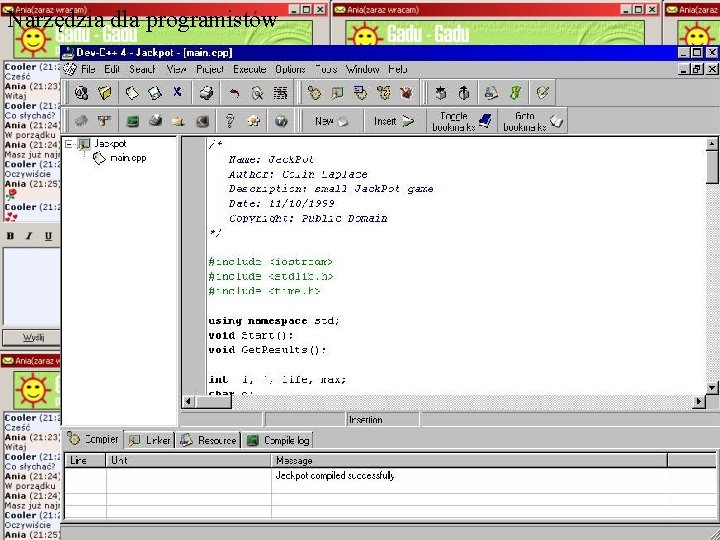
Task: Click the Dev-C++ document icon left of File menu
Action: (x=70, y=69)
